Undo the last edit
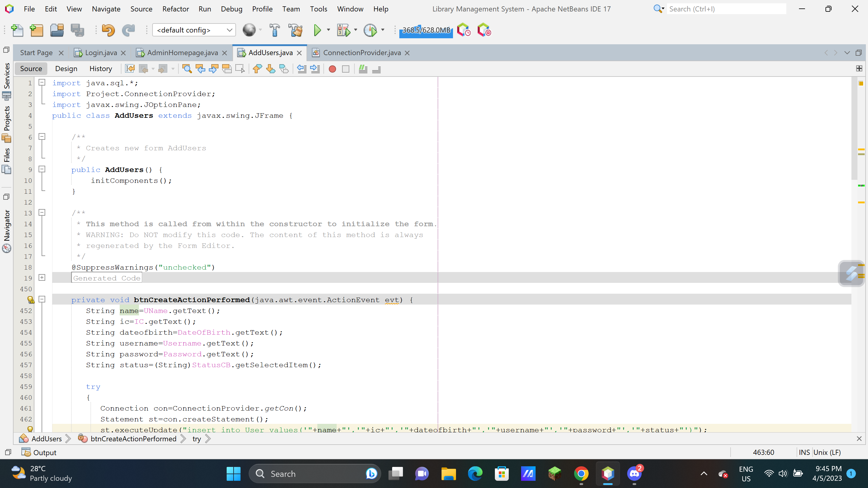 (108, 30)
